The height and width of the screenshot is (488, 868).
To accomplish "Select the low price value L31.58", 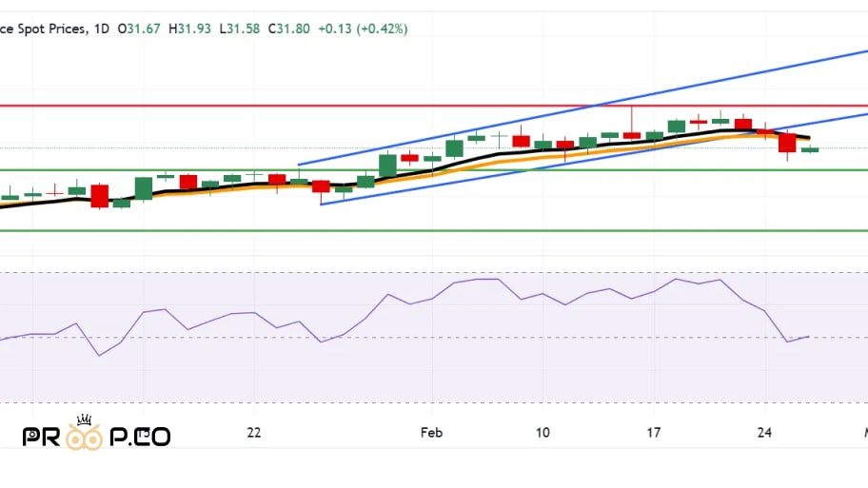I will click(240, 29).
